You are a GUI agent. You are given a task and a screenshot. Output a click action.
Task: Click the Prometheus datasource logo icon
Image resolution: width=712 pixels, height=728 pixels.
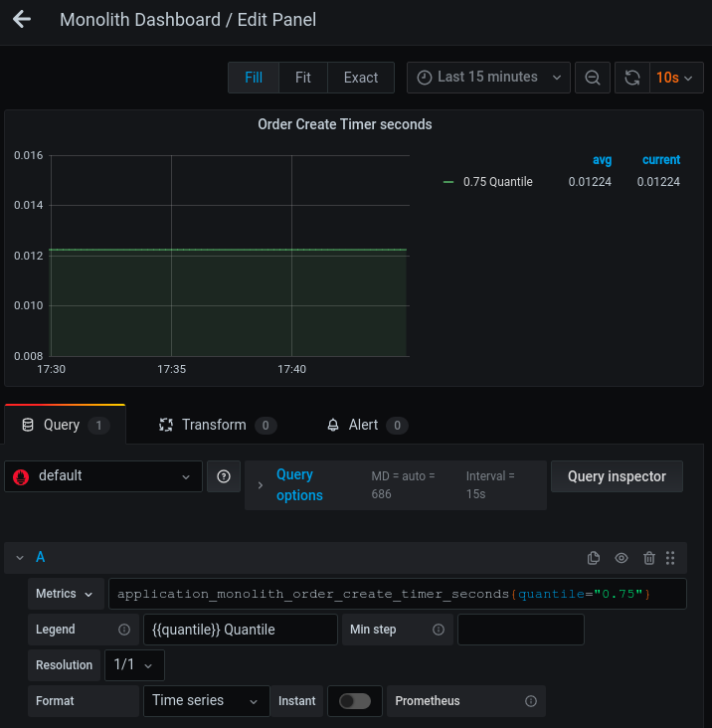(21, 476)
